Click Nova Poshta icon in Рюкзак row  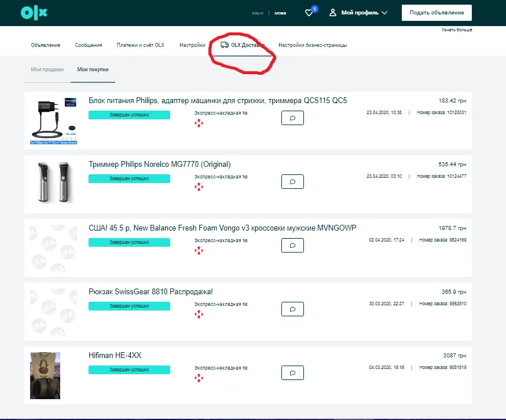(x=199, y=314)
